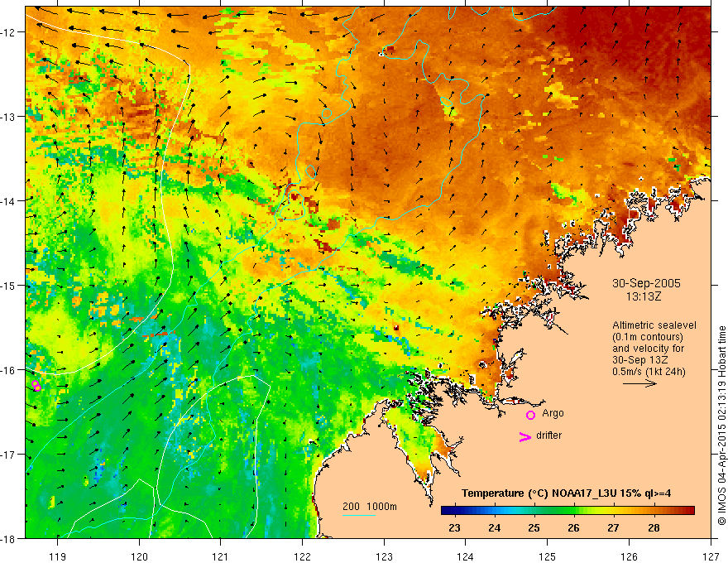
Task: Click the '121' longitude axis label
Action: (221, 556)
